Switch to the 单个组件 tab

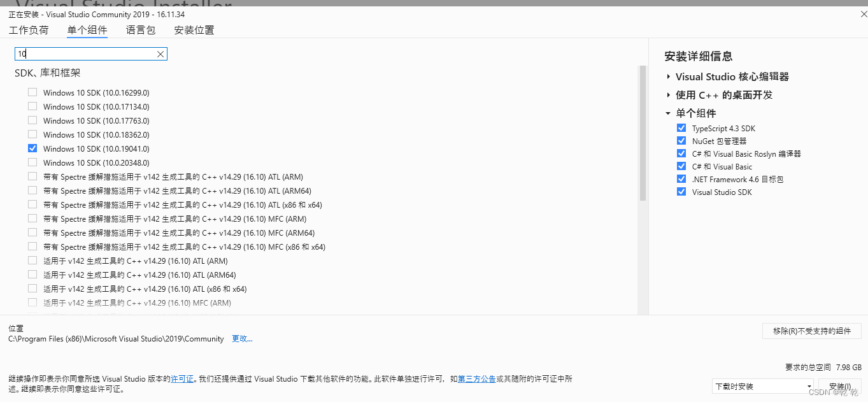(87, 30)
